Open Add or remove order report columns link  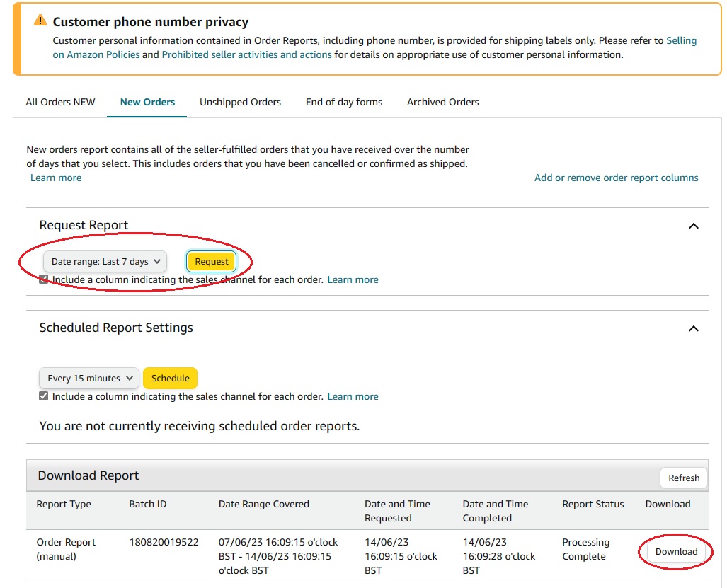[x=616, y=178]
